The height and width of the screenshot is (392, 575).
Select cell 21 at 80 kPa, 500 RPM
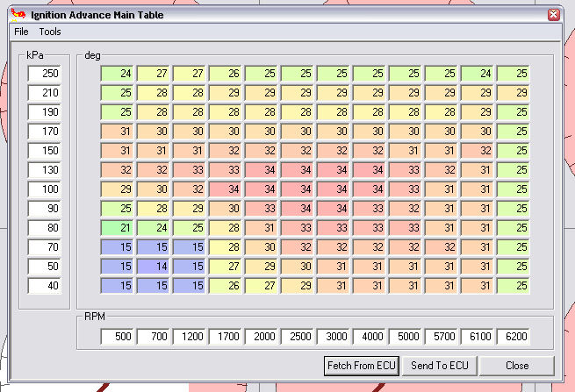point(117,227)
